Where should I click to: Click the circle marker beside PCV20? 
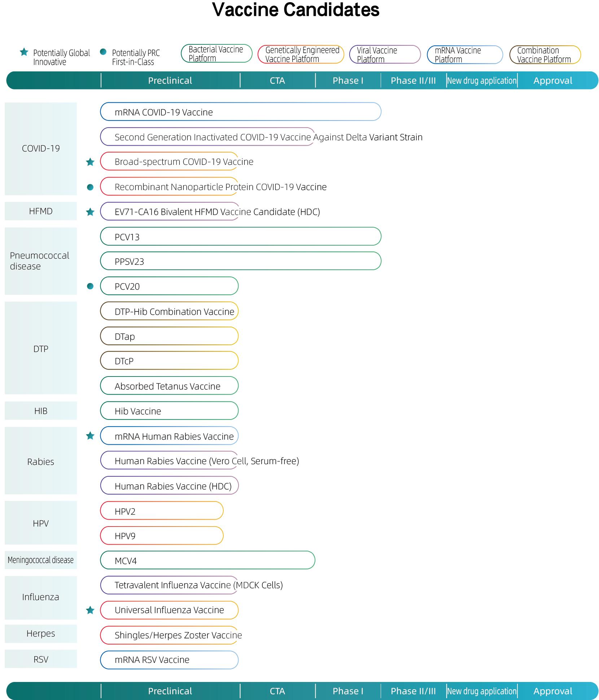point(90,286)
